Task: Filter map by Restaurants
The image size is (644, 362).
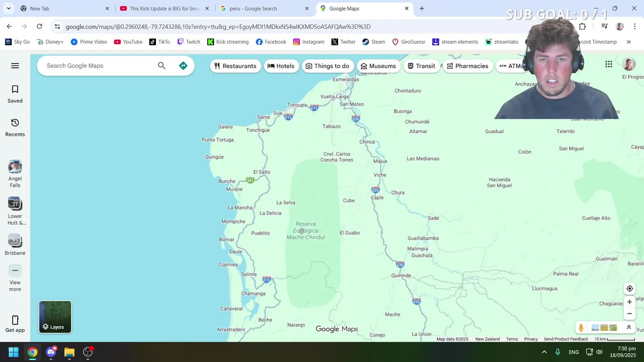Action: coord(235,66)
